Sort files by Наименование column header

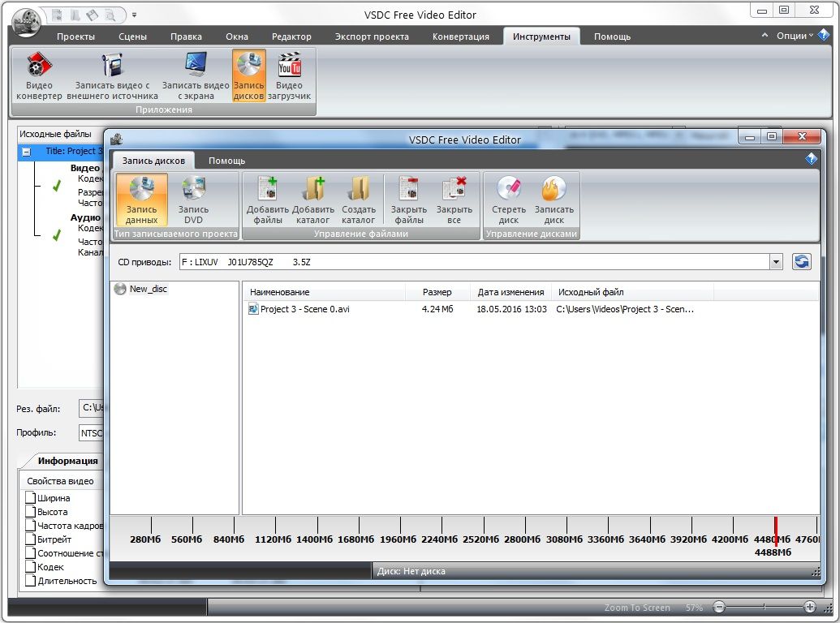(325, 292)
